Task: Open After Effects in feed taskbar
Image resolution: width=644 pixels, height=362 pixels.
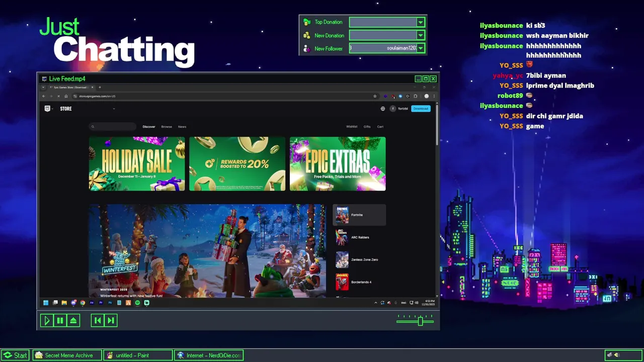Action: pyautogui.click(x=92, y=303)
